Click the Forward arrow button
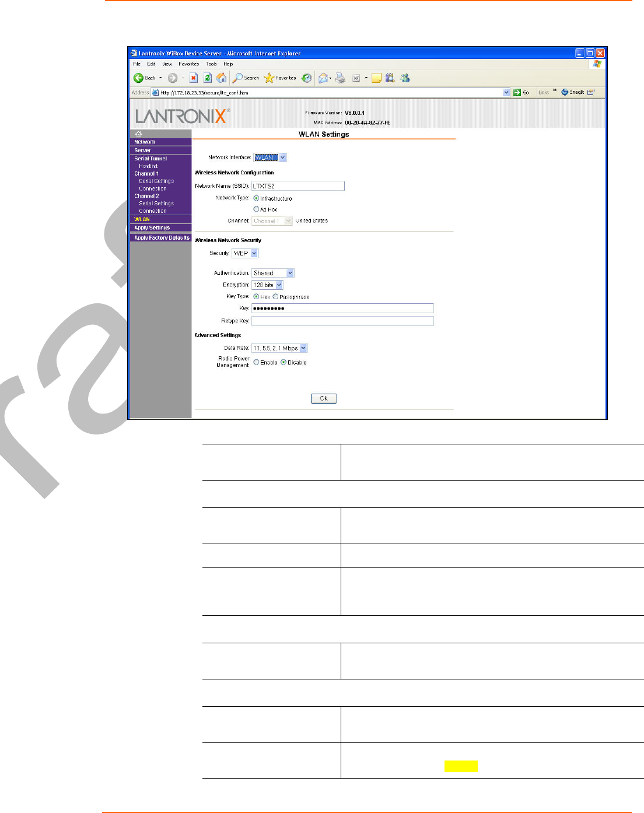 point(173,78)
